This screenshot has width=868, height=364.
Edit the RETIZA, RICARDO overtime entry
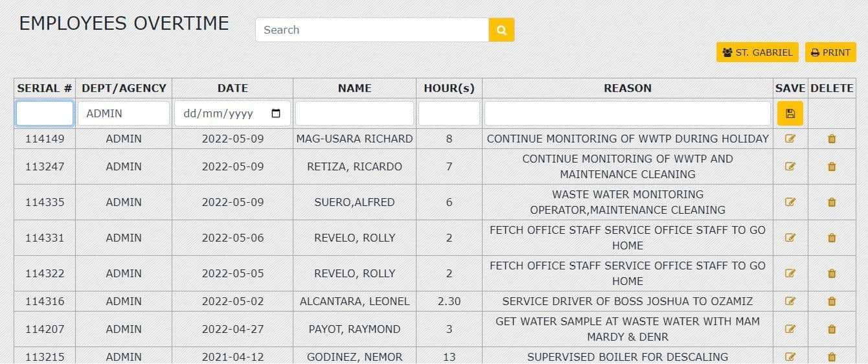click(790, 166)
